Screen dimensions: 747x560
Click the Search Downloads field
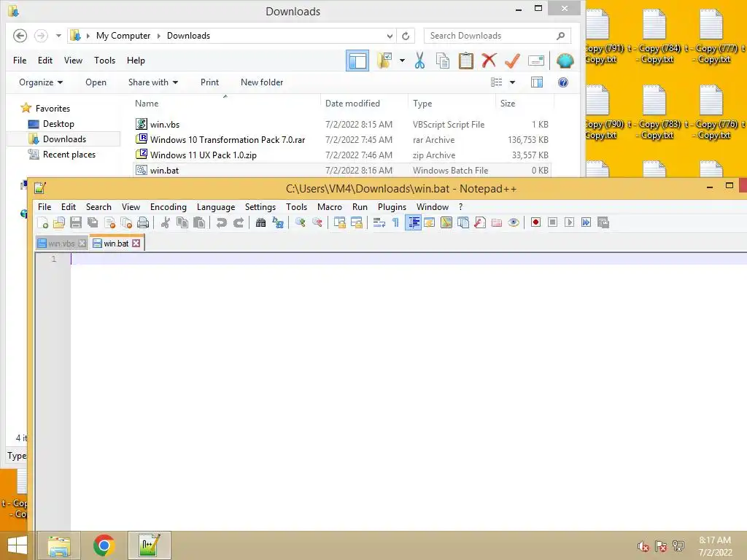(x=497, y=36)
